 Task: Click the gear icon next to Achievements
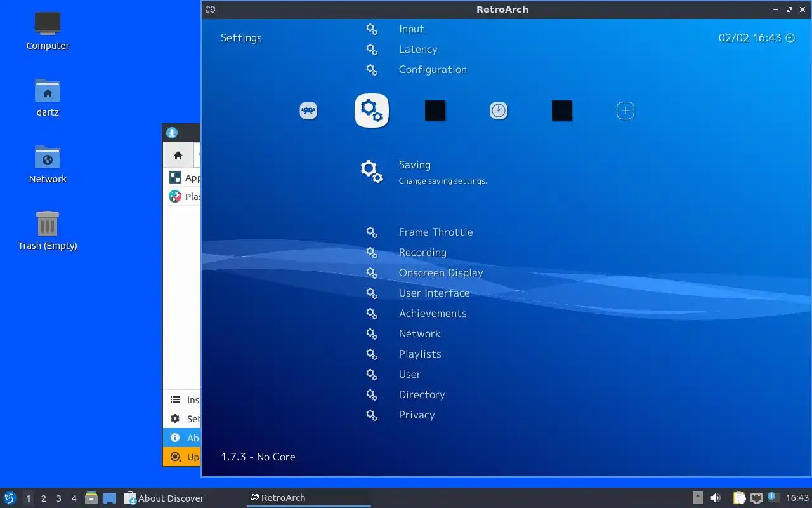(372, 313)
